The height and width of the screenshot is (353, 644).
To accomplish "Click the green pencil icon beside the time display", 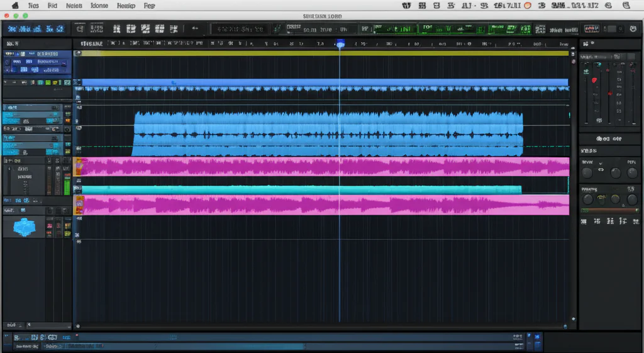I will tap(277, 29).
